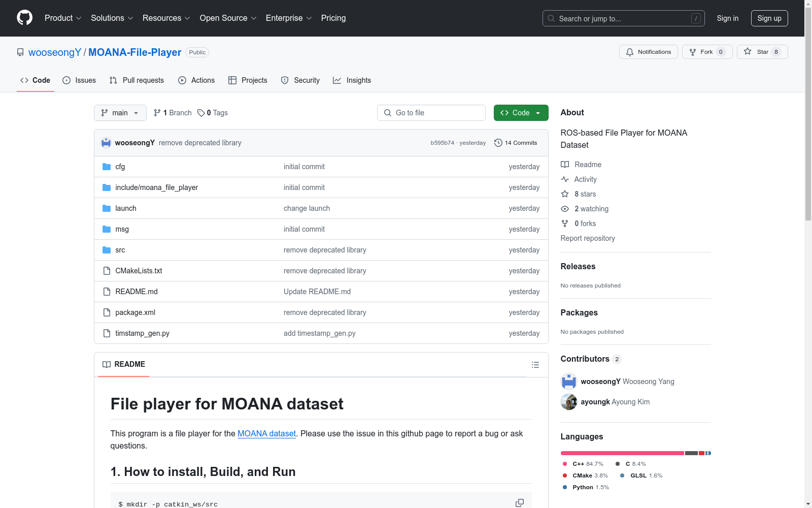Click the cfg folder icon
812x508 pixels.
[x=107, y=167]
